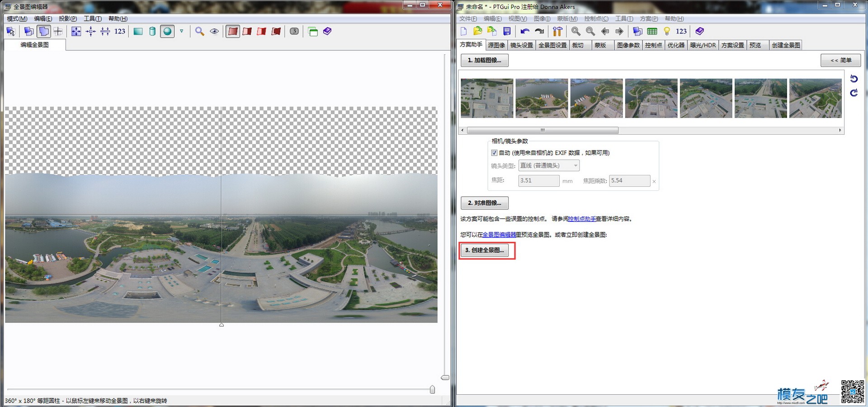
Task: Toggle the edit panorama mode icon
Action: (x=44, y=31)
